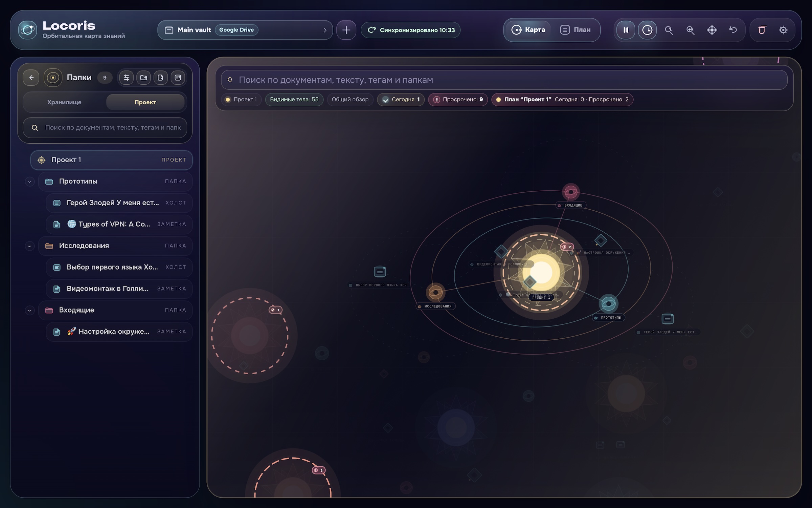This screenshot has width=812, height=508.
Task: Click the overdue badge showing 3
Action: click(318, 470)
